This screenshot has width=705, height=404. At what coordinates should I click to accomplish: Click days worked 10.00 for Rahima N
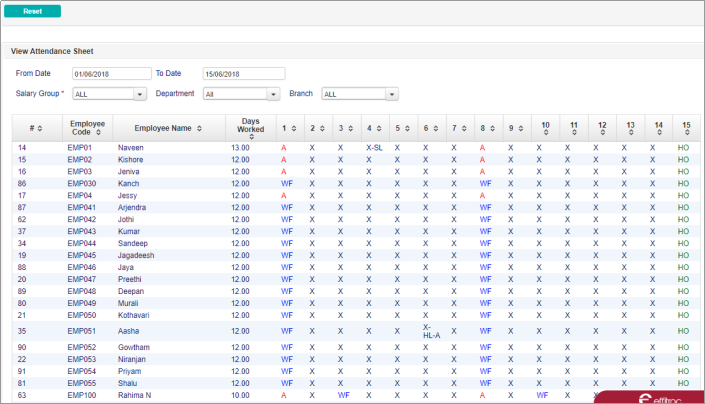point(240,395)
